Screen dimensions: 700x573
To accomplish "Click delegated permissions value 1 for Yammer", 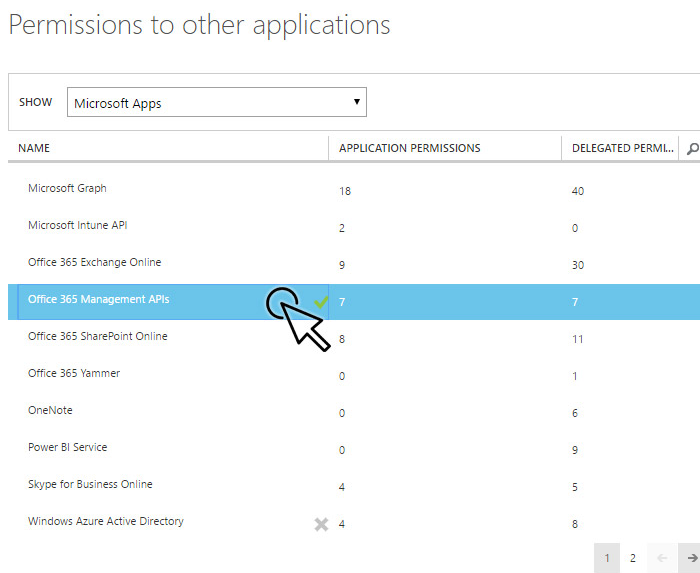I will coord(575,377).
